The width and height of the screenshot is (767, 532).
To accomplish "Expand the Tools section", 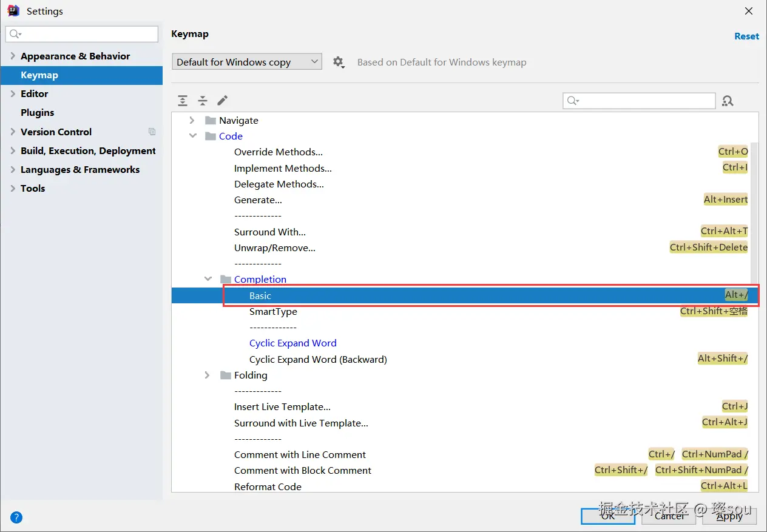I will pos(13,188).
